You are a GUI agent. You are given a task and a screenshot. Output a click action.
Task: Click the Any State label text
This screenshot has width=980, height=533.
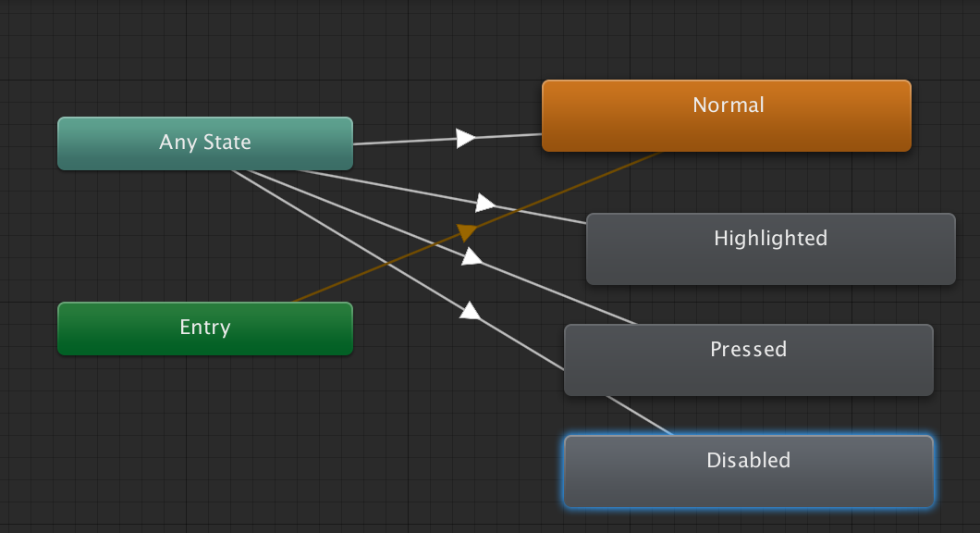tap(204, 142)
